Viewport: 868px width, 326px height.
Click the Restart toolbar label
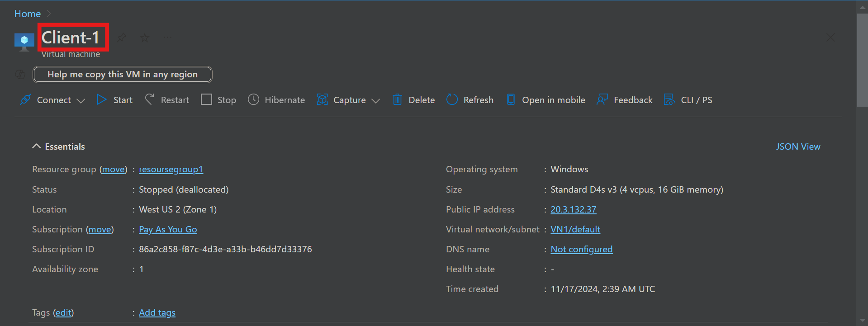[175, 100]
